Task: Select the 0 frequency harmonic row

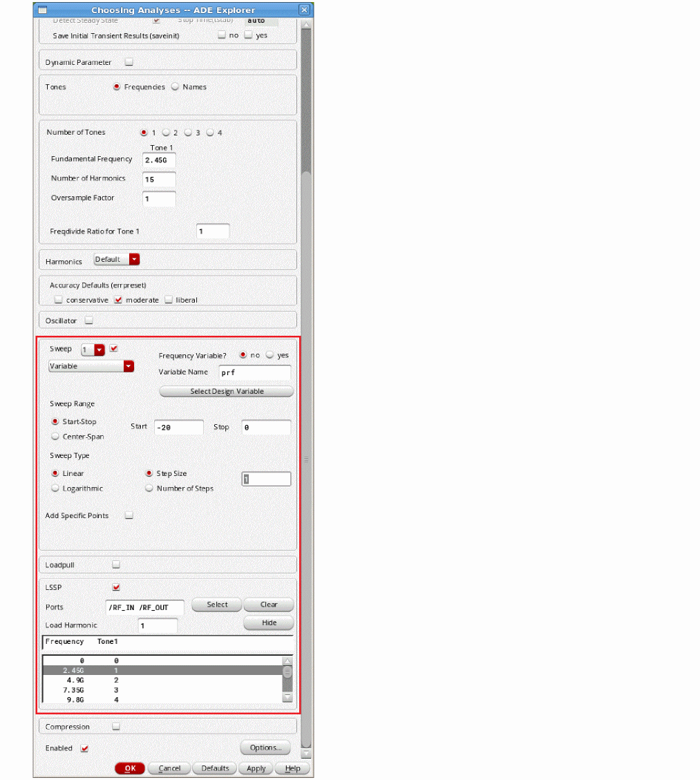Action: pos(162,660)
